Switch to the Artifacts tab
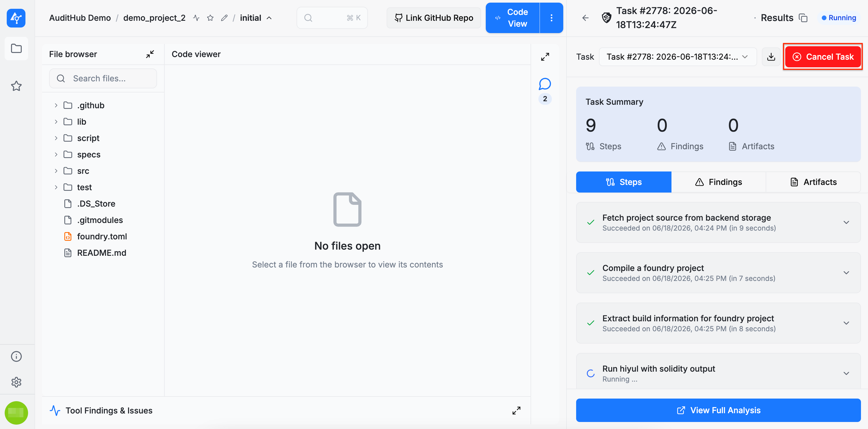The width and height of the screenshot is (868, 429). pos(813,182)
